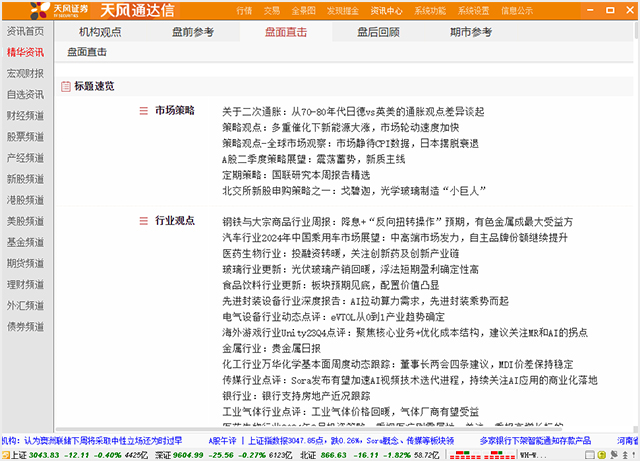
Task: Click the 天风证券 logo icon
Action: [x=40, y=10]
